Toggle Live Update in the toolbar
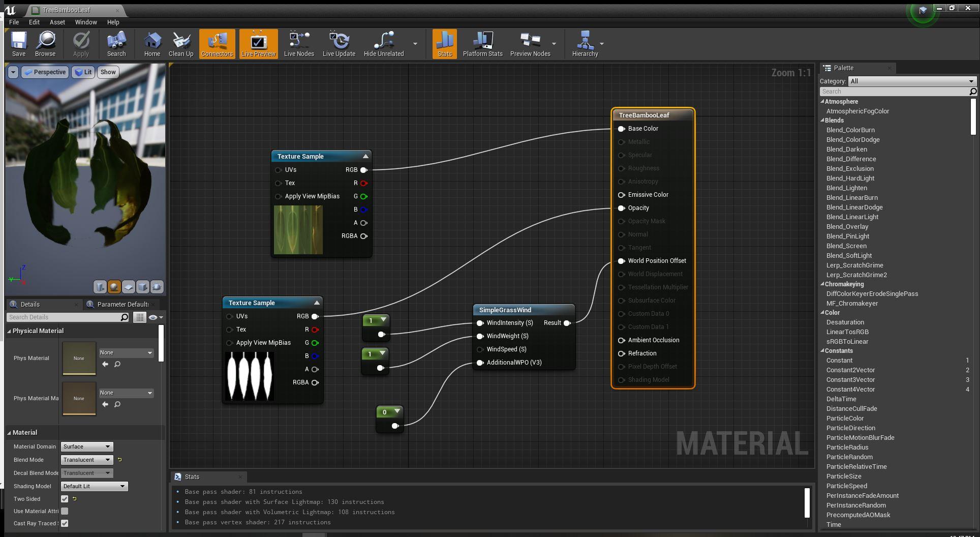The width and height of the screenshot is (980, 537). (339, 44)
